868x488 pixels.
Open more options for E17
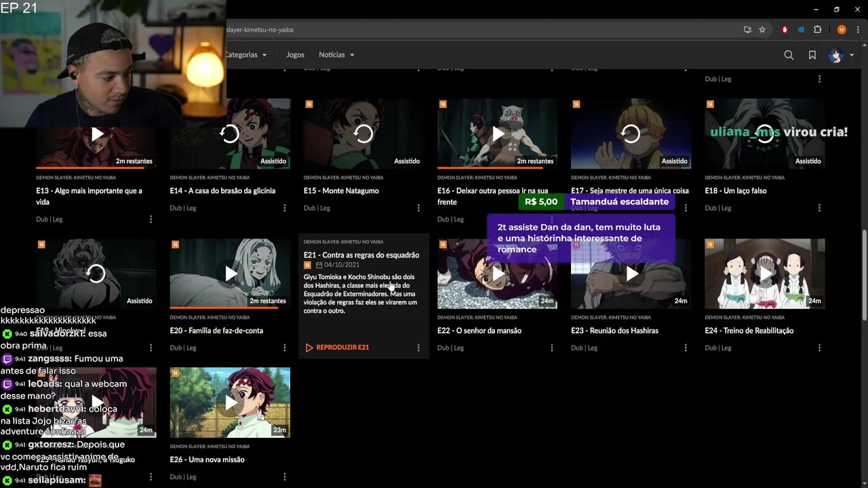[686, 208]
